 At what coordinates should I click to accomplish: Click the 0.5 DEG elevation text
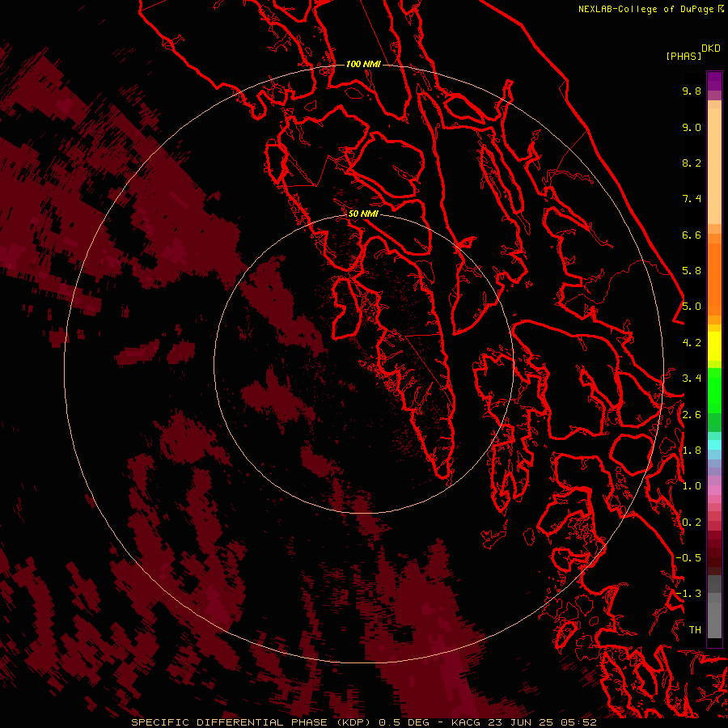[x=404, y=722]
